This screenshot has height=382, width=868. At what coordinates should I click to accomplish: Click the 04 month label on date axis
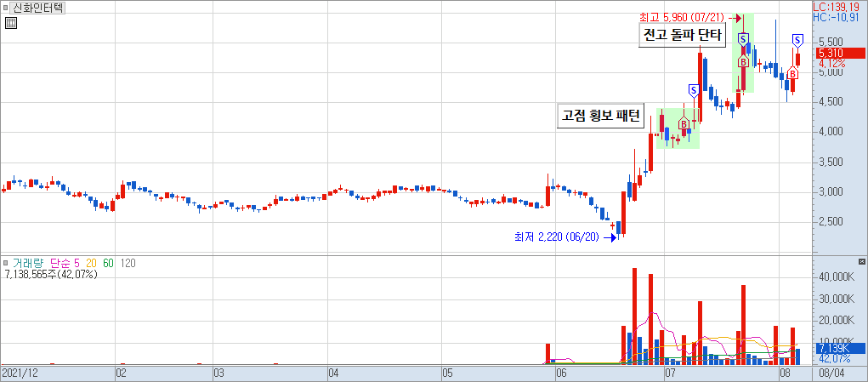(333, 373)
